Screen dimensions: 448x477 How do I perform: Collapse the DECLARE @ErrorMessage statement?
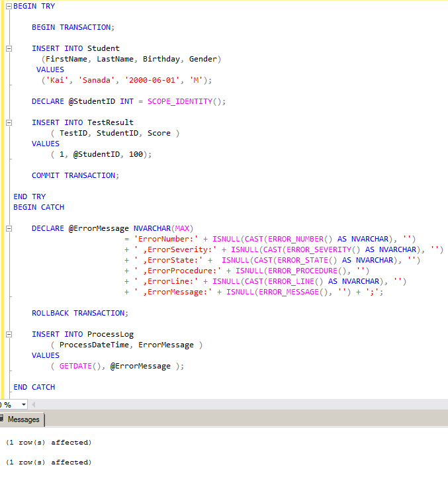coord(9,228)
